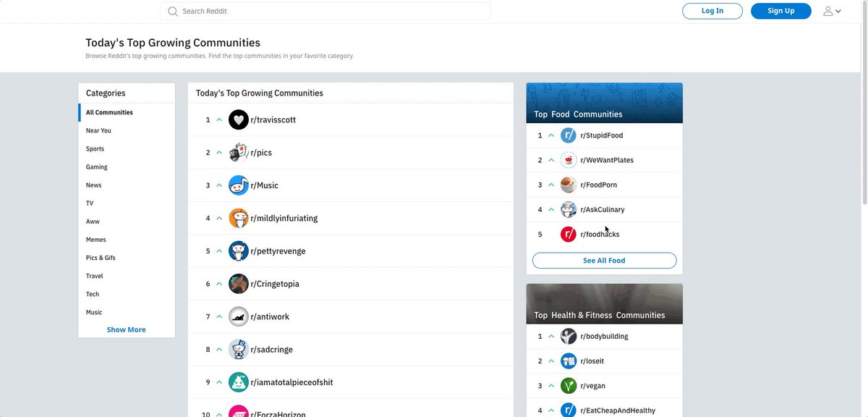Click the green up arrow beside r/travisscott

coord(219,119)
